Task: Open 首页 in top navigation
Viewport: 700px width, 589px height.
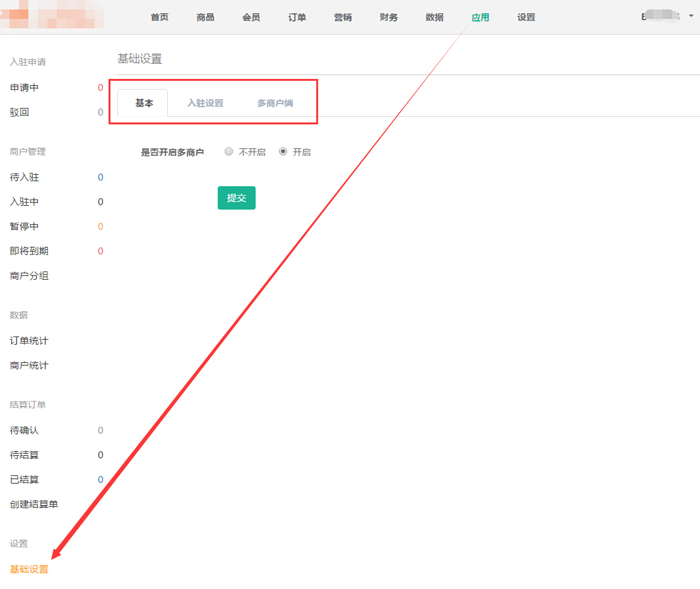Action: point(160,17)
